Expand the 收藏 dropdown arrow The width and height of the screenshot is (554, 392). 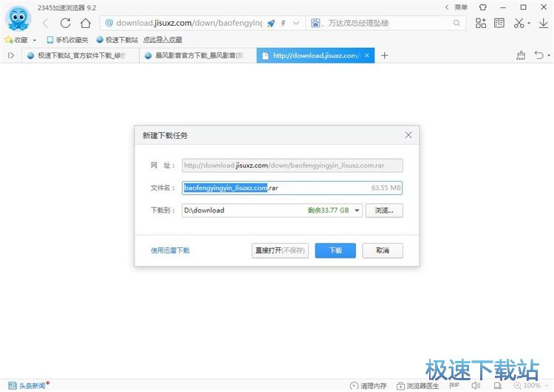[35, 41]
